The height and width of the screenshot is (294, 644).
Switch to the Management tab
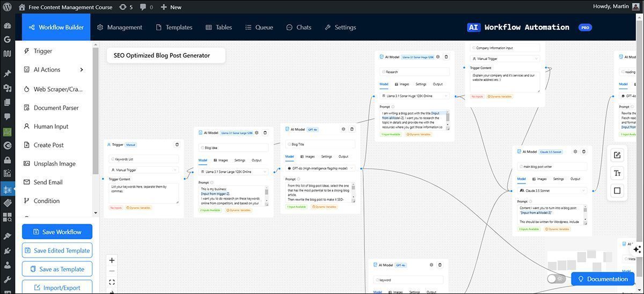(119, 27)
